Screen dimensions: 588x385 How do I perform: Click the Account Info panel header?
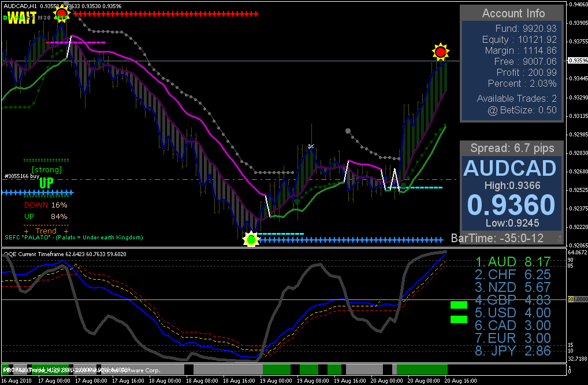point(513,13)
